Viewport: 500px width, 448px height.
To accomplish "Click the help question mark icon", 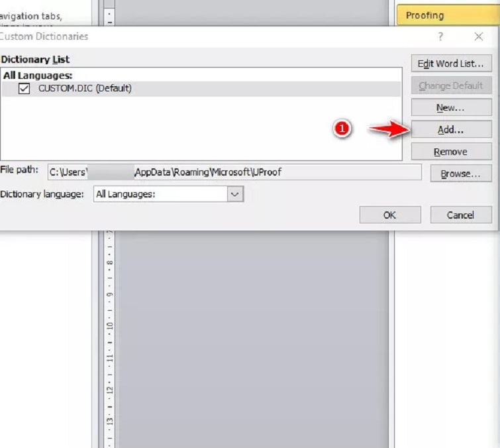I will [x=441, y=37].
